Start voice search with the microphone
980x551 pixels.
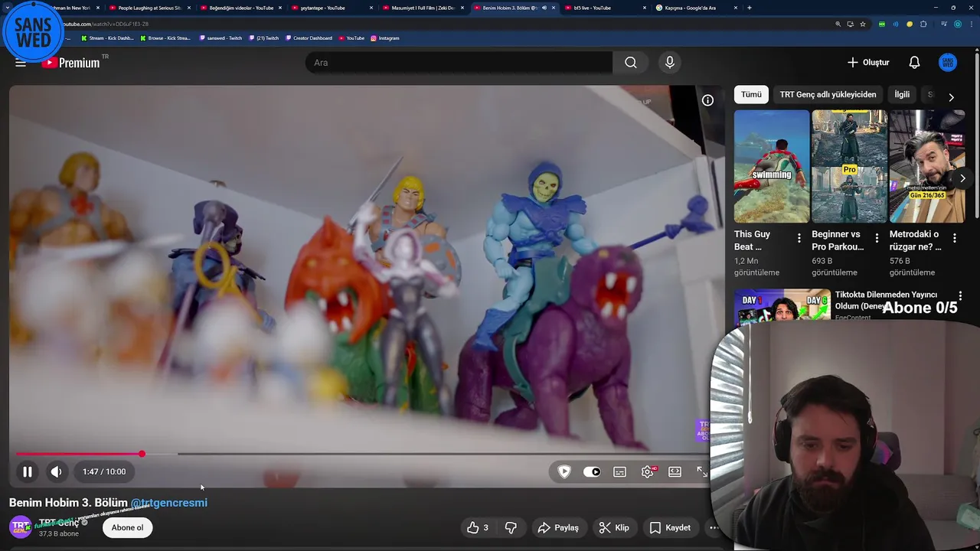coord(670,63)
